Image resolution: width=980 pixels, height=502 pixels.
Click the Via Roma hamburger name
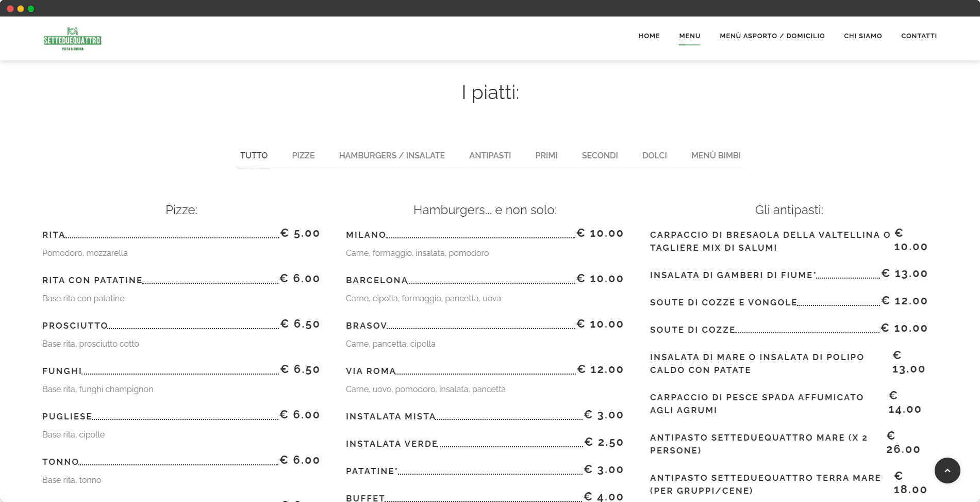point(371,371)
